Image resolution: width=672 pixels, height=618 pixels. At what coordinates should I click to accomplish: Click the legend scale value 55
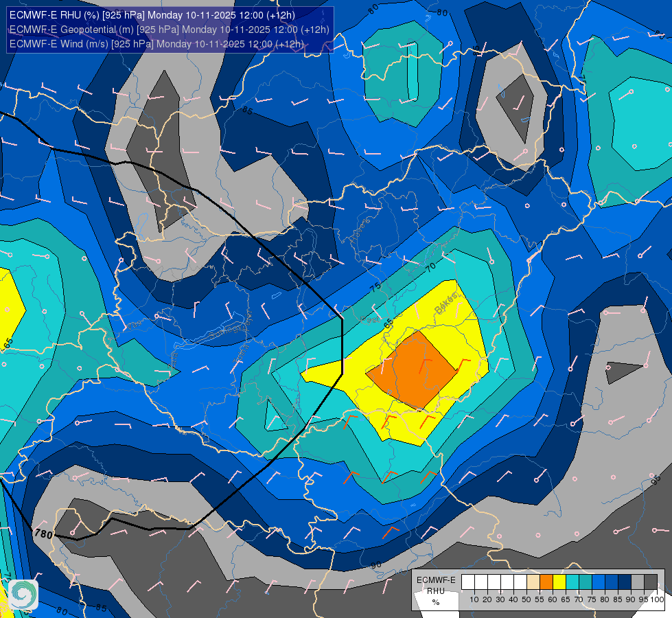[x=540, y=599]
